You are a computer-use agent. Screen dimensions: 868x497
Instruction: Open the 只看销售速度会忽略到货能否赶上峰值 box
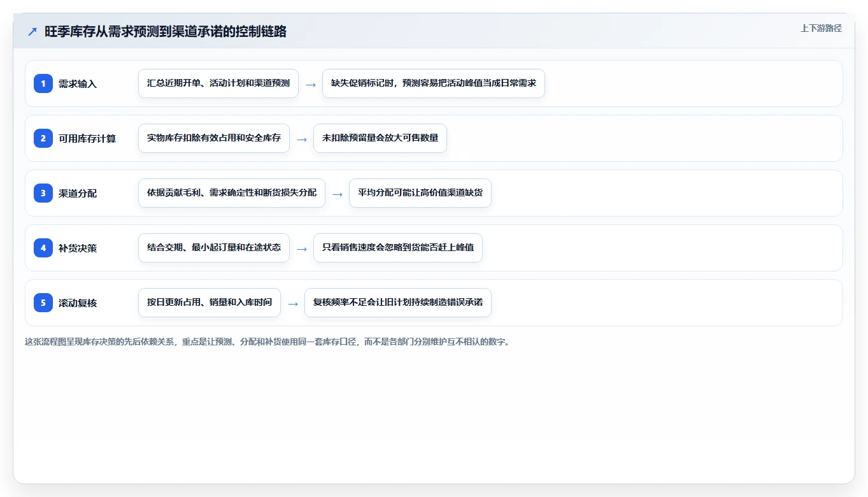click(x=398, y=248)
